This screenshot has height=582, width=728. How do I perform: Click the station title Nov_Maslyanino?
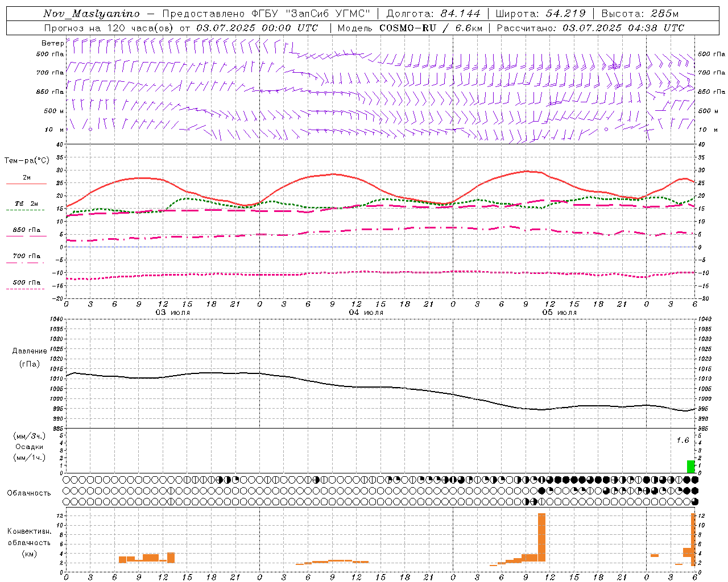click(92, 14)
